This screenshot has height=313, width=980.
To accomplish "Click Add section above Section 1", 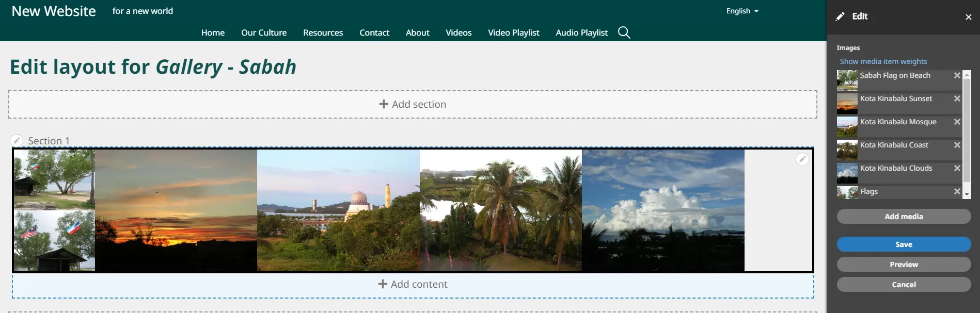I will coord(412,104).
